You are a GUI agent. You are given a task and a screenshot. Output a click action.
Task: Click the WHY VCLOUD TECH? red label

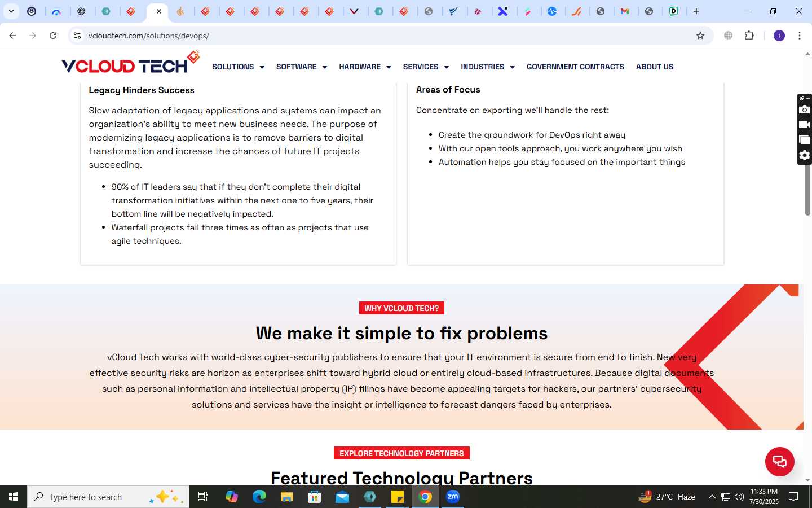(401, 308)
